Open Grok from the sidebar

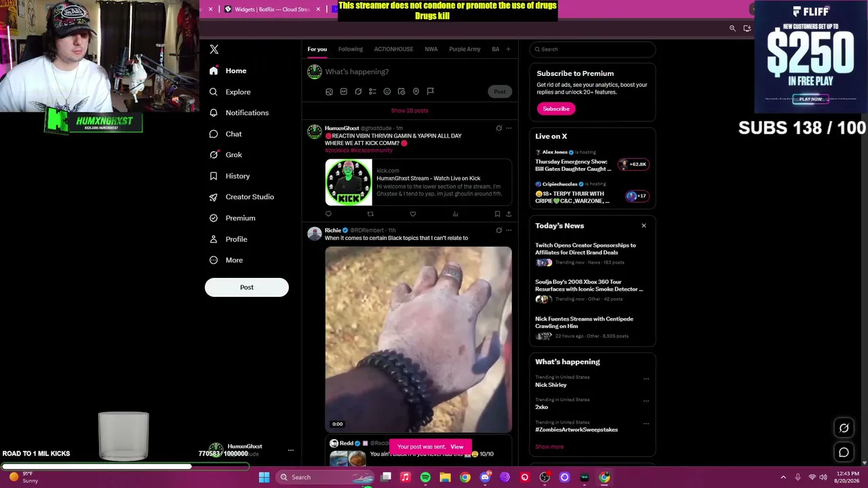click(226, 155)
